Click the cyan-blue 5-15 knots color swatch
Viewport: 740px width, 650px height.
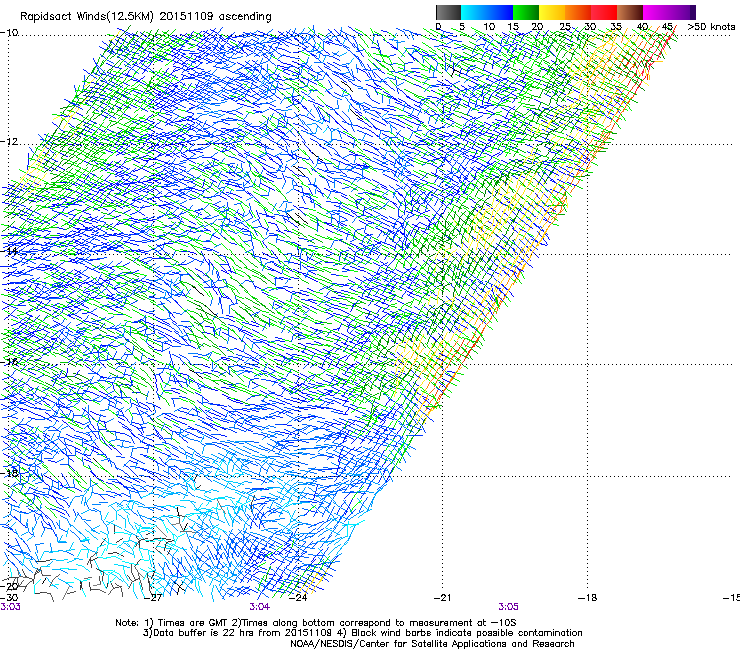coord(487,12)
